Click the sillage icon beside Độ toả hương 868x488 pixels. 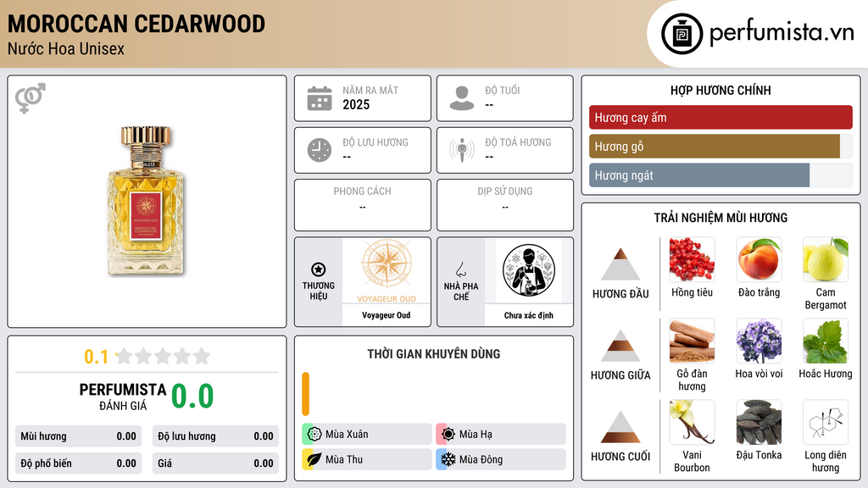click(462, 150)
